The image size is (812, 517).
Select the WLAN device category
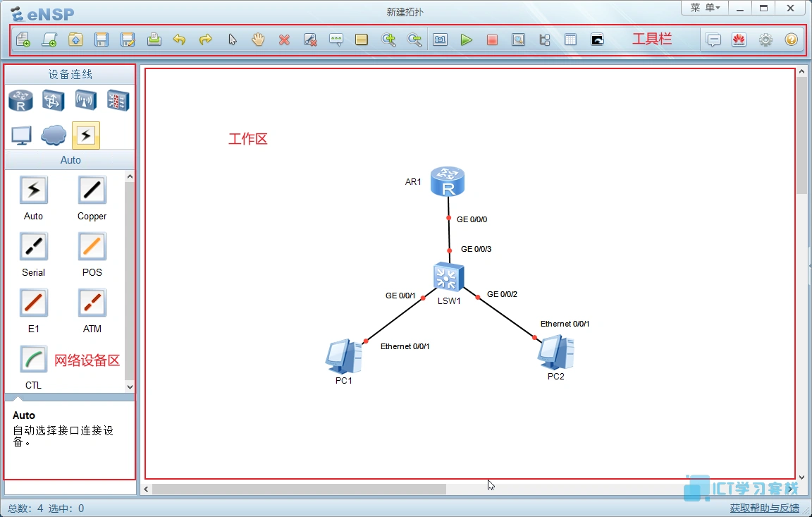pyautogui.click(x=85, y=100)
